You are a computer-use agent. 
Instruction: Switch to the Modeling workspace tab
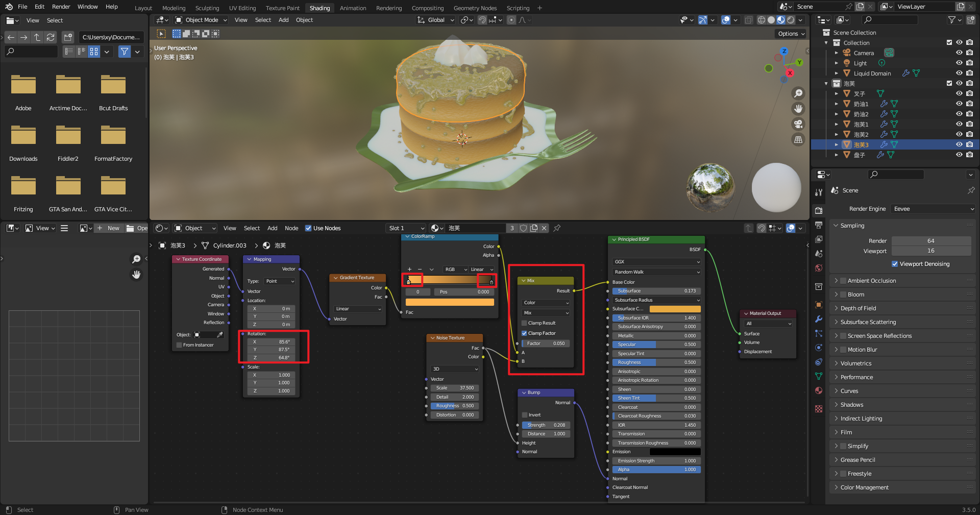click(174, 8)
